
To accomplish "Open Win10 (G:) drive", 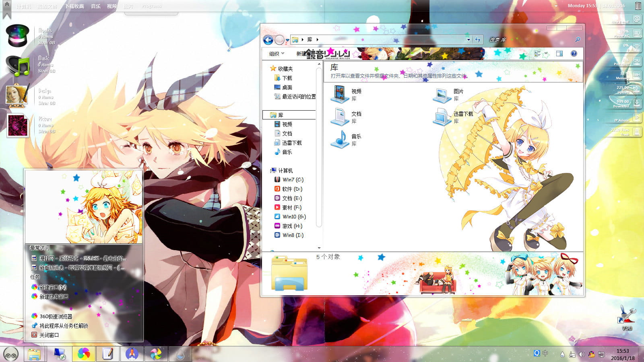I will coord(290,217).
